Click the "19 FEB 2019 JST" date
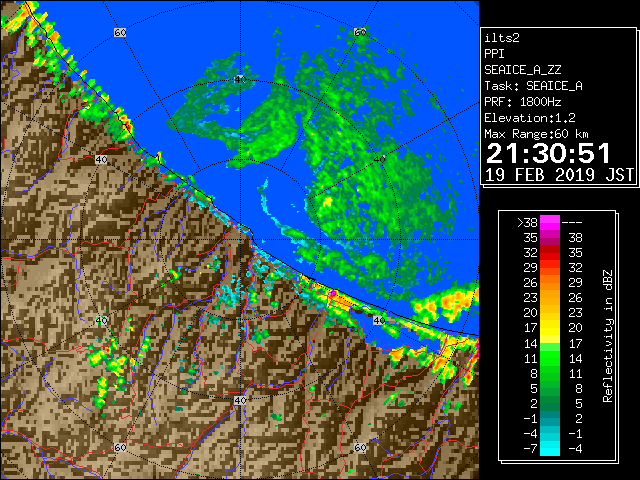Image resolution: width=640 pixels, height=480 pixels. pyautogui.click(x=559, y=175)
